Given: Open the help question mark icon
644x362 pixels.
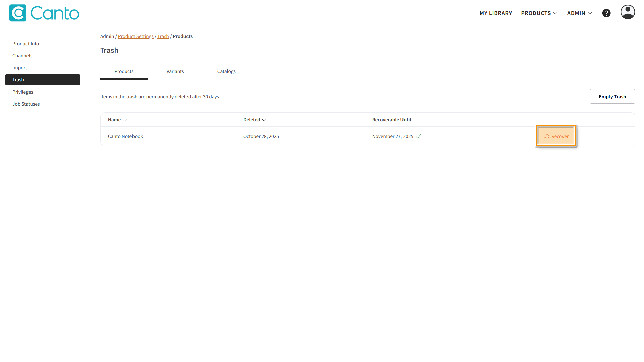Looking at the screenshot, I should 606,13.
